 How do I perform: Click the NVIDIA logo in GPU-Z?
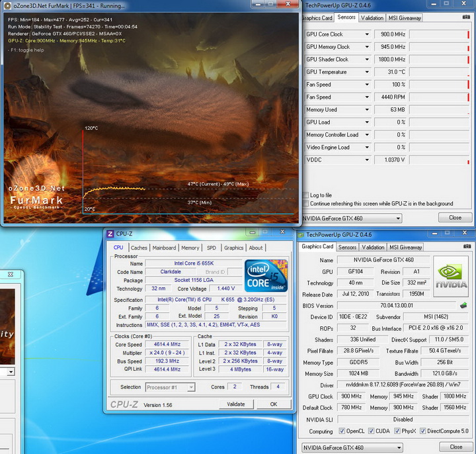click(x=451, y=276)
